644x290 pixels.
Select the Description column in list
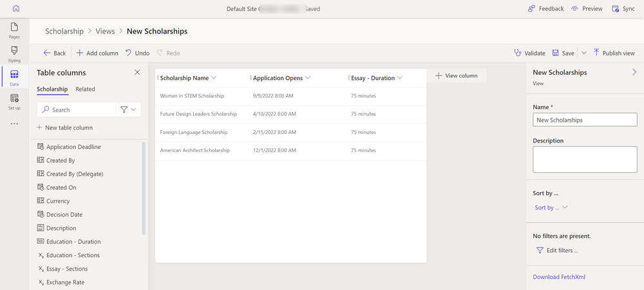(x=57, y=228)
